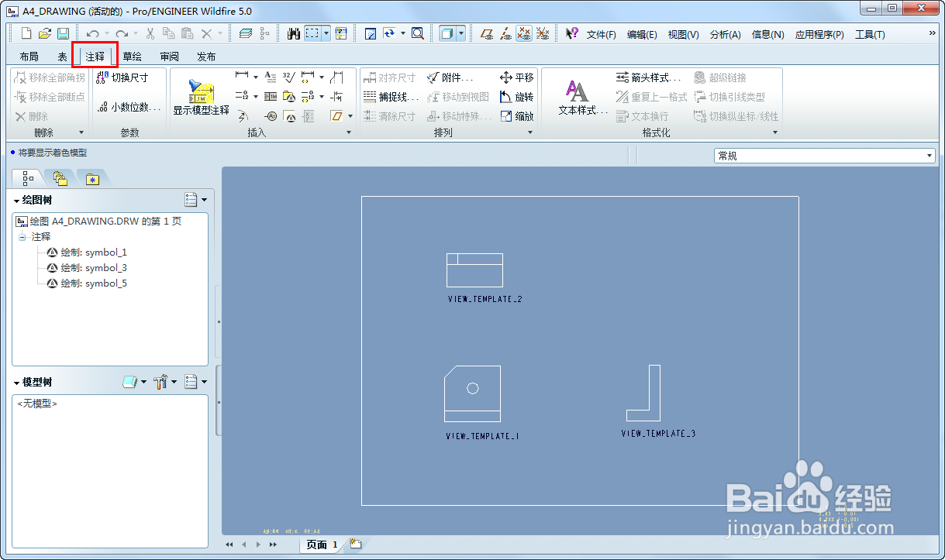Viewport: 945px width, 560px height.
Task: Open file with folder icon
Action: [45, 33]
